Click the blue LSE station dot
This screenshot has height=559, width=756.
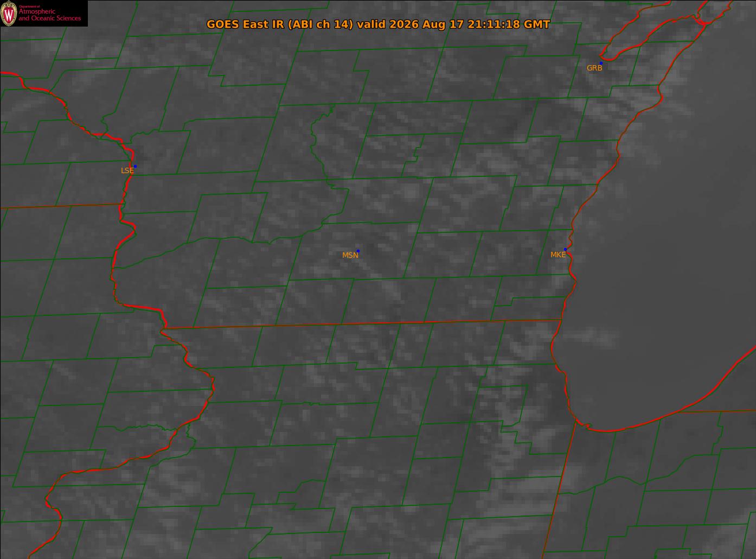click(135, 166)
